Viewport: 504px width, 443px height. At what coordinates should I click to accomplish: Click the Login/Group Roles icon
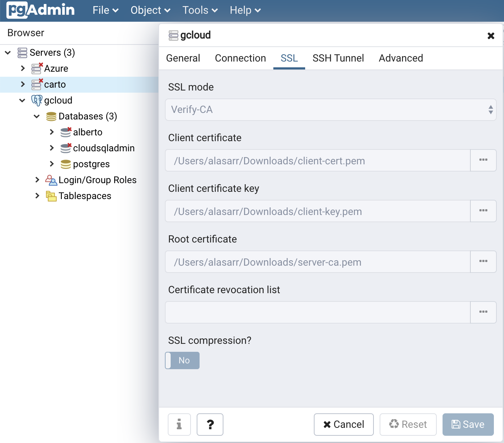pyautogui.click(x=51, y=180)
